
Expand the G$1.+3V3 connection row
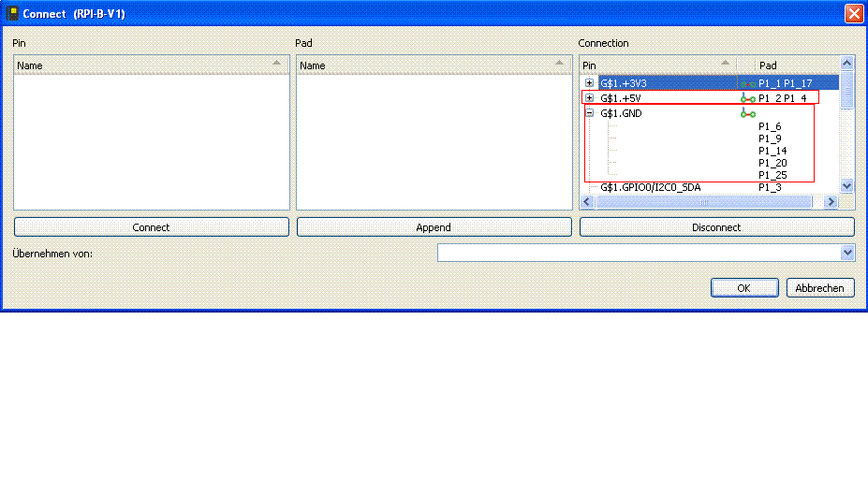pyautogui.click(x=589, y=83)
